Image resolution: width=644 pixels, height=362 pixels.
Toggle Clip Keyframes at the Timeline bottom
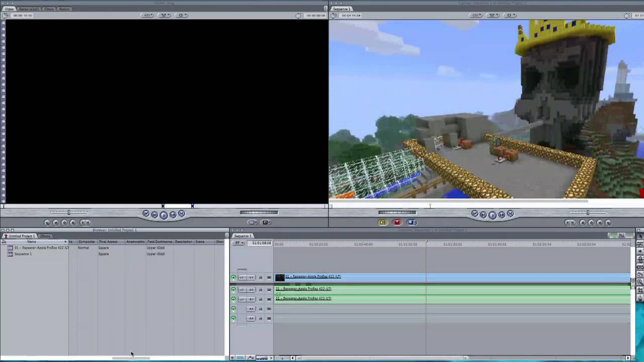point(240,358)
